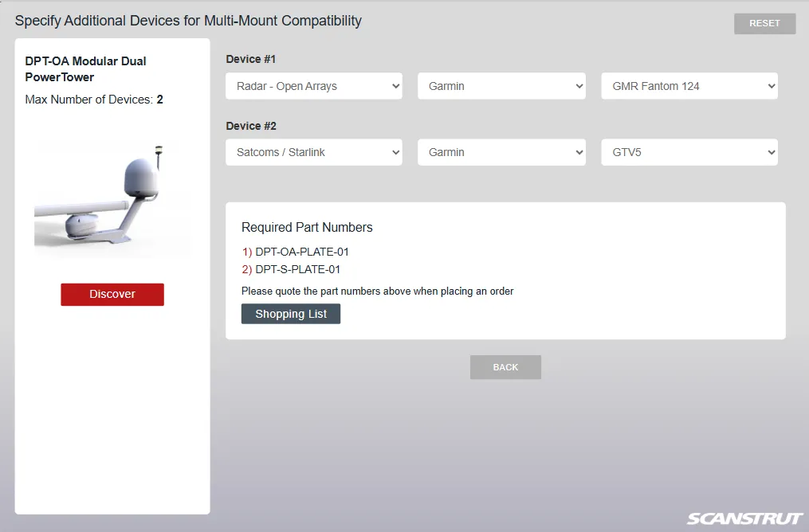
Task: Expand Device #2 brand dropdown showing Garmin
Action: coord(501,152)
